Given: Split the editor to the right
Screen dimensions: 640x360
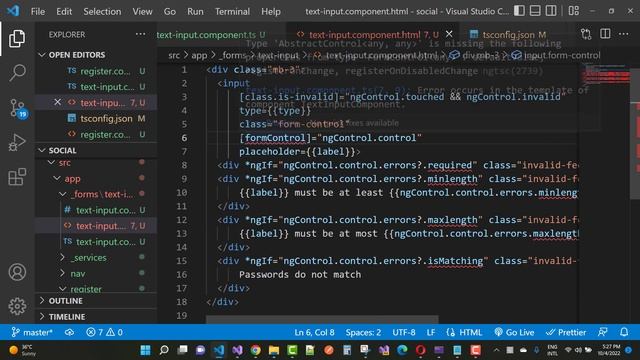Looking at the screenshot, I should [605, 34].
